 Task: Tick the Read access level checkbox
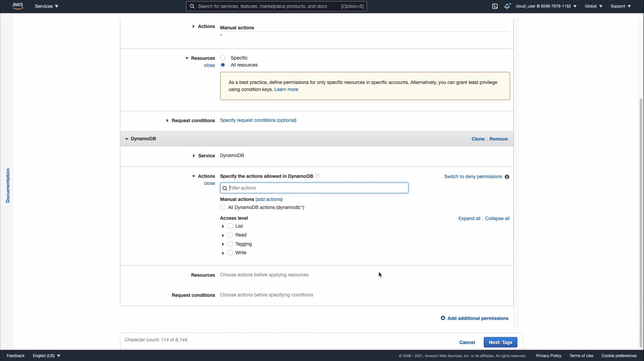pyautogui.click(x=230, y=235)
